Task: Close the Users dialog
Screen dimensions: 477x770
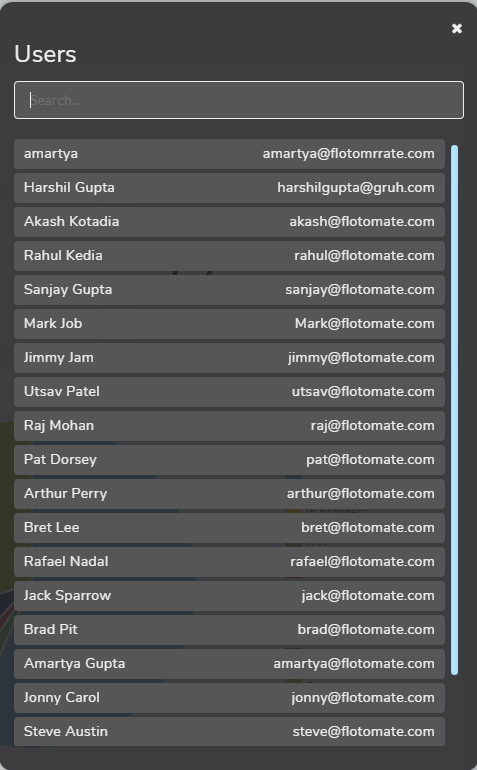Action: pos(457,28)
